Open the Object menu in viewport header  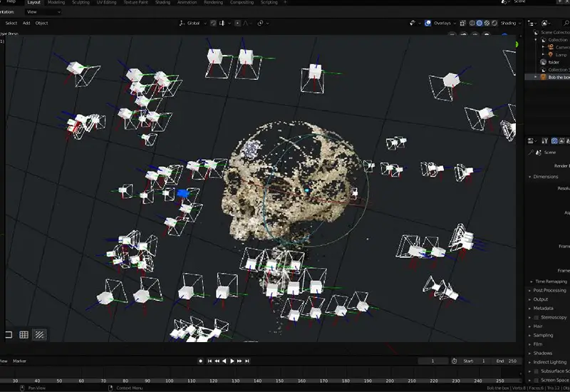(x=42, y=23)
